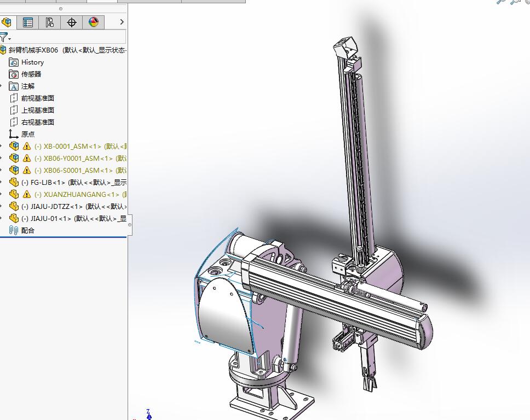Screen dimensions: 530x420
Task: Click the panel splitter handle dot
Action: click(129, 225)
